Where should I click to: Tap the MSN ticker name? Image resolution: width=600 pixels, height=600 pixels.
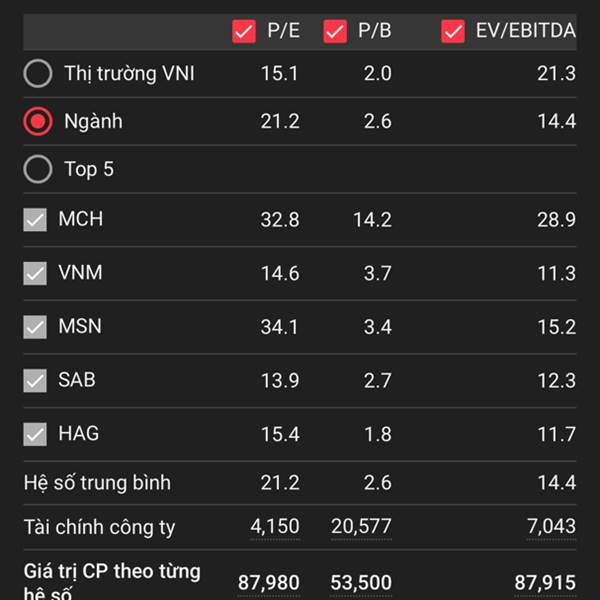(x=80, y=327)
